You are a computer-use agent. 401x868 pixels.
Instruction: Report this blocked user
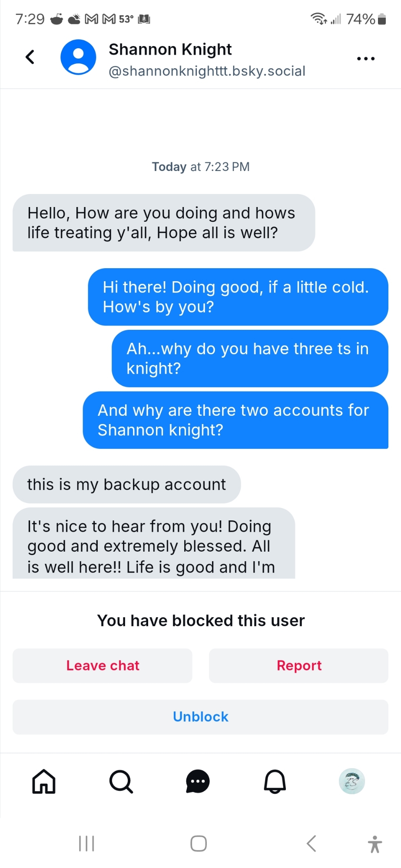coord(299,665)
